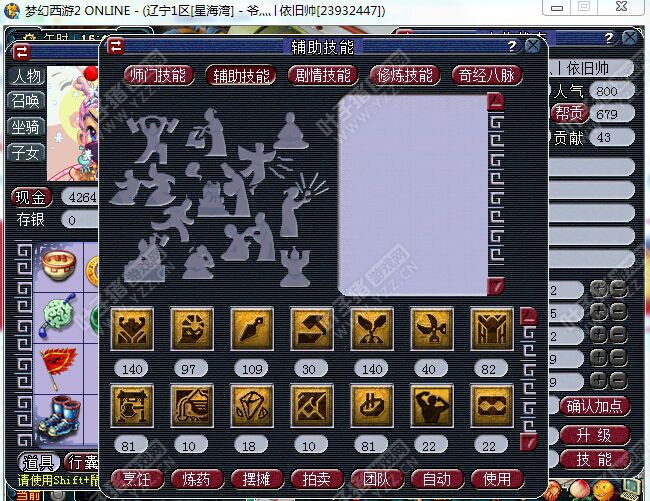Select the hammer skill icon with level 30

312,329
